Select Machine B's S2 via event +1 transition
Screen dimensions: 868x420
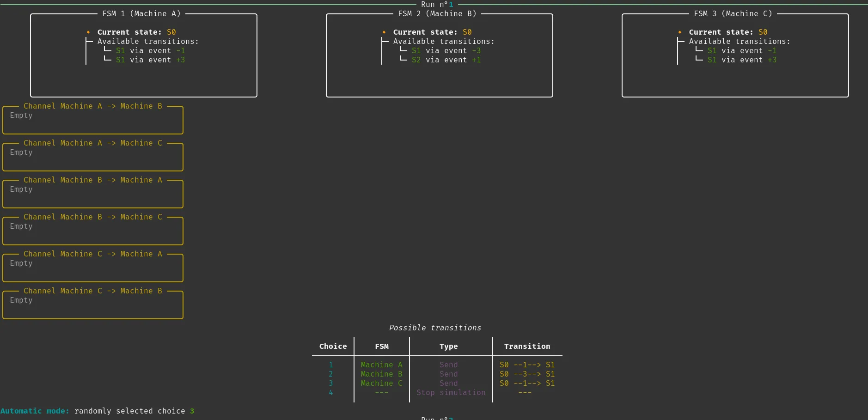[446, 60]
